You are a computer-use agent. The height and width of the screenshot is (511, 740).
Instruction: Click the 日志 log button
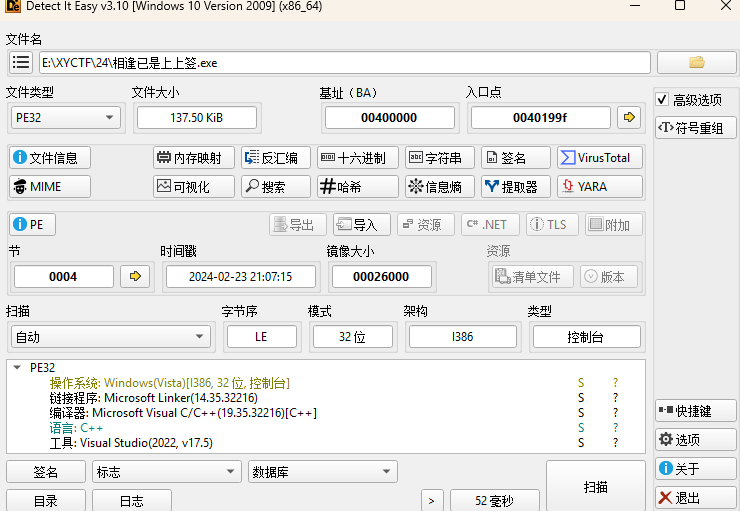point(132,500)
